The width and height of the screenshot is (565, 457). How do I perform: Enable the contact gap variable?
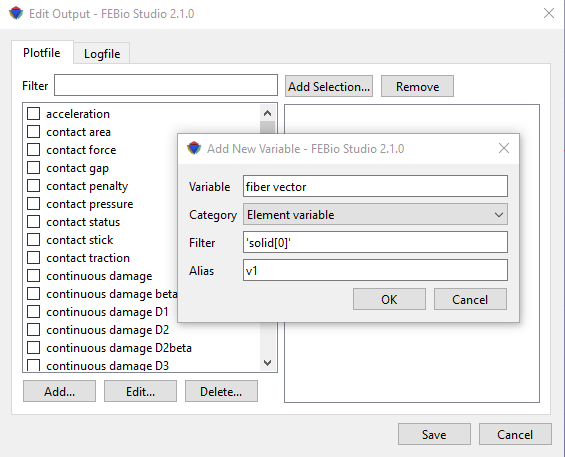34,168
